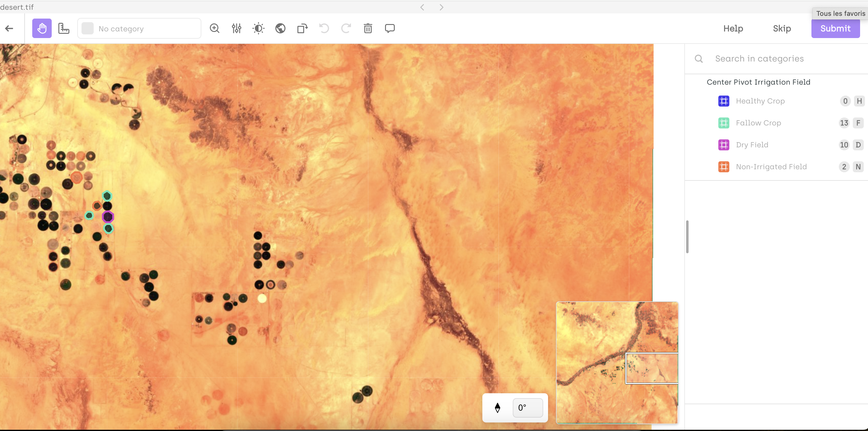Screen dimensions: 868x431
Task: Open the No category dropdown
Action: tap(139, 29)
